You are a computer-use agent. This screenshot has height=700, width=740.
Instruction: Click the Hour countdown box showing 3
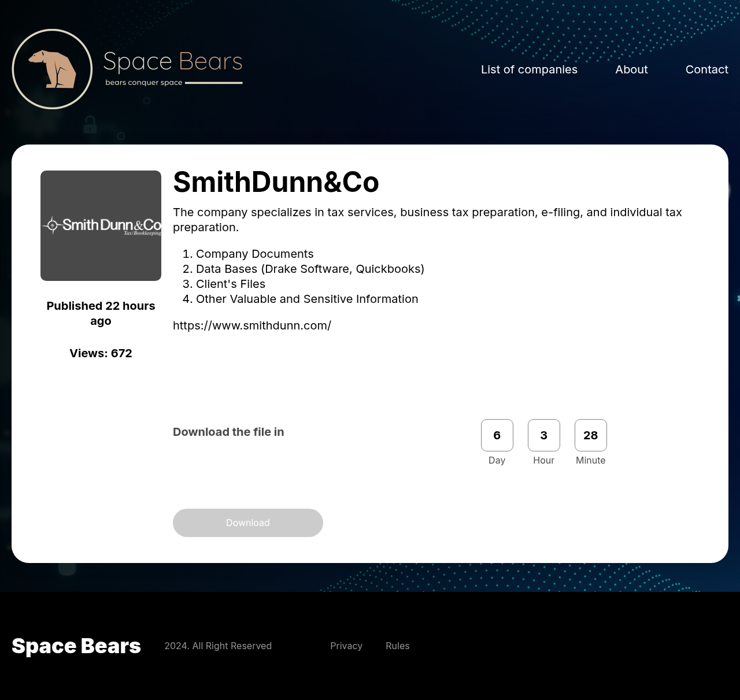pos(544,435)
